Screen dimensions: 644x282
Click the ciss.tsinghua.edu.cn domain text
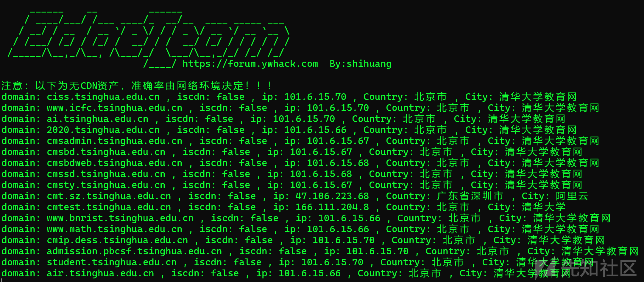pos(103,97)
